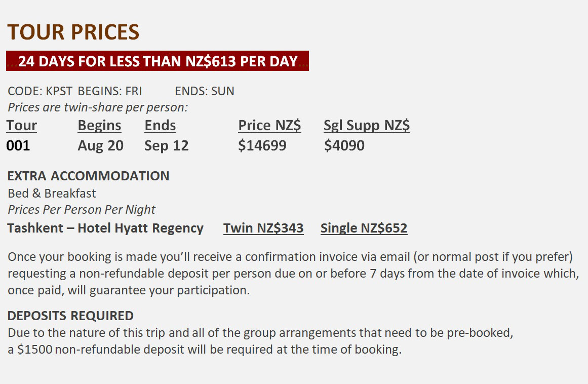
Task: Click the BEGINS: FRI label
Action: coord(110,92)
